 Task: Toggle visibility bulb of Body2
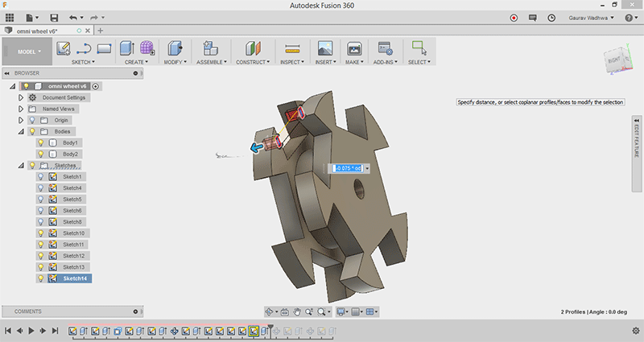click(x=41, y=154)
